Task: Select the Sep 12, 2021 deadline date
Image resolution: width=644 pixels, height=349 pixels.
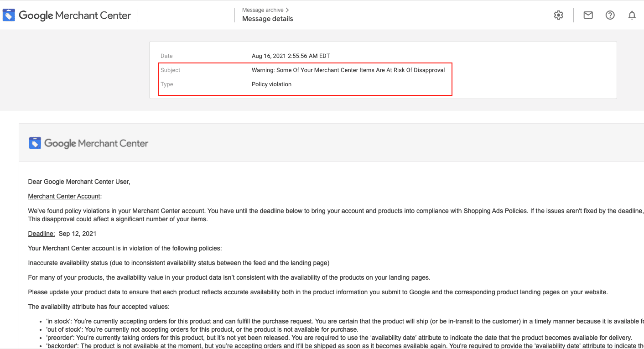Action: tap(78, 234)
